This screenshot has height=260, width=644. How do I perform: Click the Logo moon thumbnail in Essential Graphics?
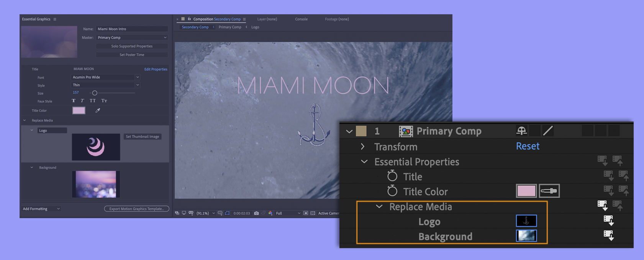click(96, 147)
